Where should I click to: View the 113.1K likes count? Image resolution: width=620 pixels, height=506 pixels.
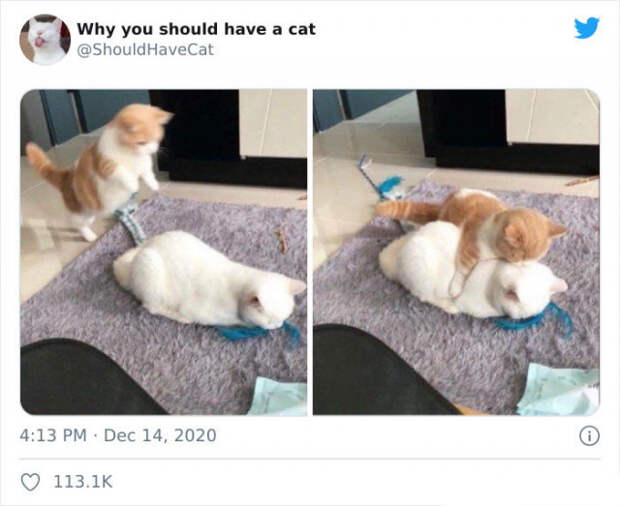pos(83,482)
